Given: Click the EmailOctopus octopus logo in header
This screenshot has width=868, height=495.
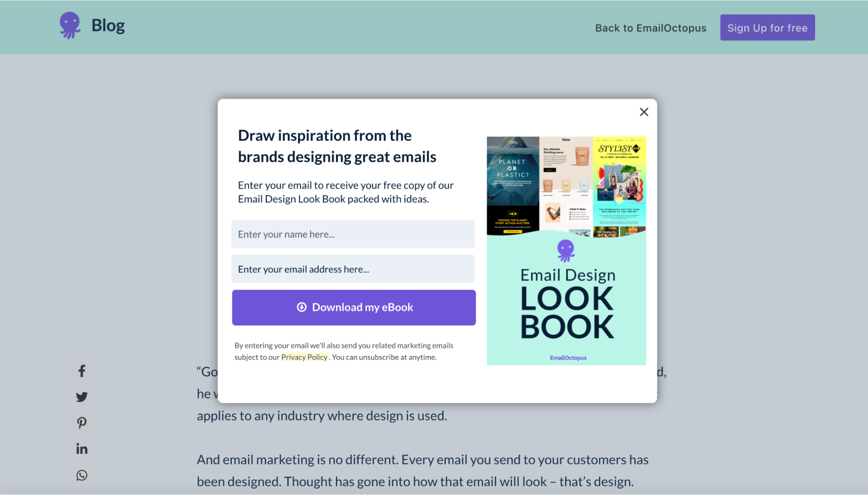Looking at the screenshot, I should tap(70, 25).
